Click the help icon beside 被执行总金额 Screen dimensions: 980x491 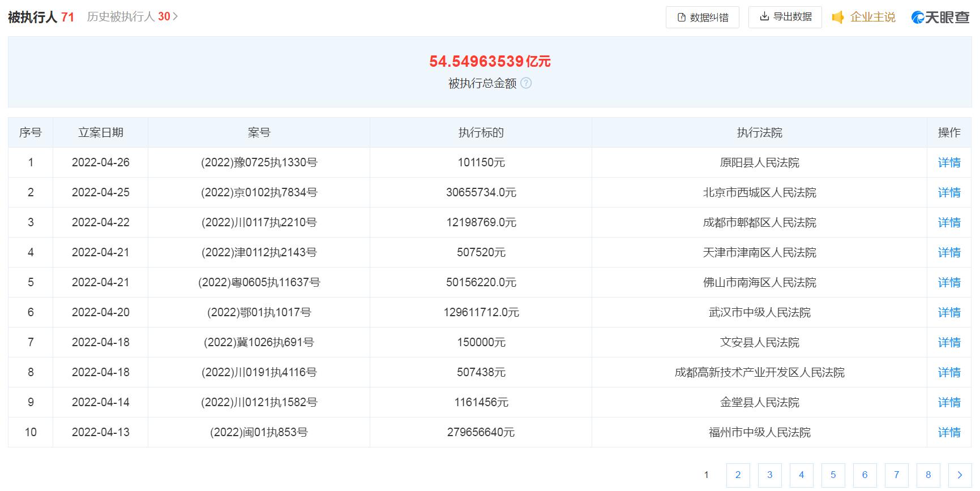526,83
